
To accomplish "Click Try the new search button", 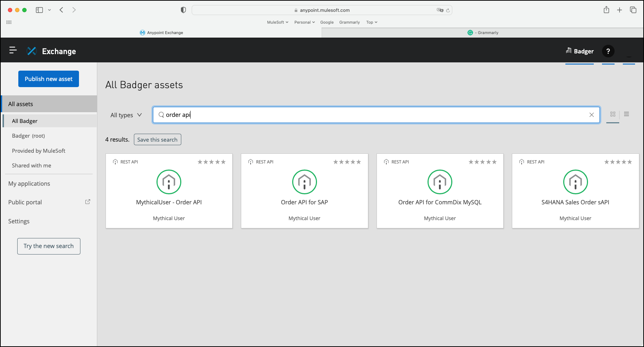I will tap(48, 246).
